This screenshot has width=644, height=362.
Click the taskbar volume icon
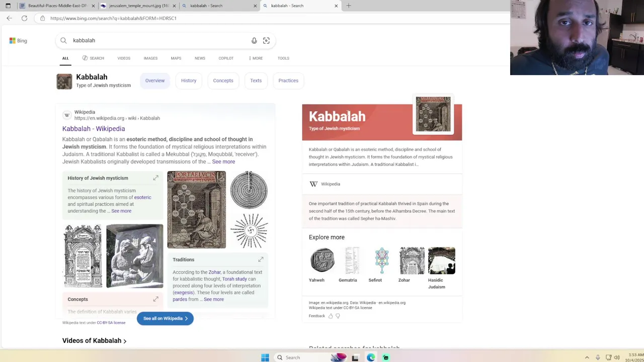click(617, 357)
